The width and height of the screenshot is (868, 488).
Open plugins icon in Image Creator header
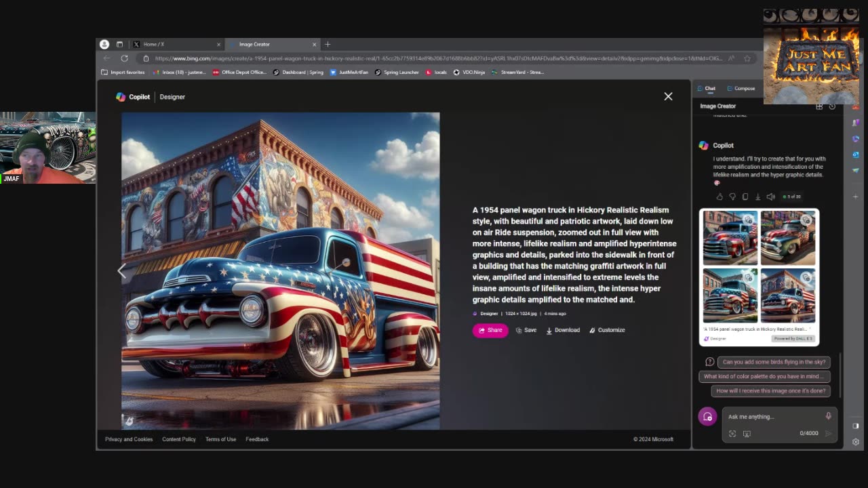pos(819,106)
